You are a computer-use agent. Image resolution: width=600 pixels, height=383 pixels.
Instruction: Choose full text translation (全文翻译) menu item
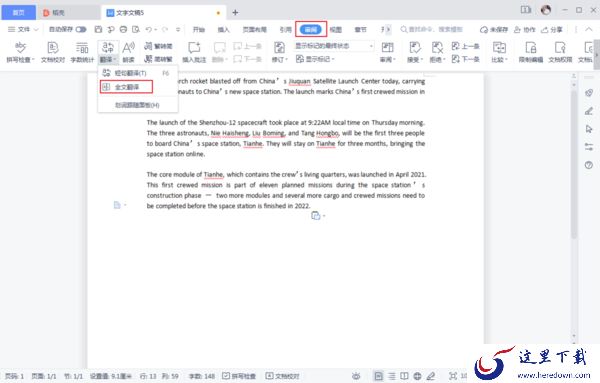(126, 87)
